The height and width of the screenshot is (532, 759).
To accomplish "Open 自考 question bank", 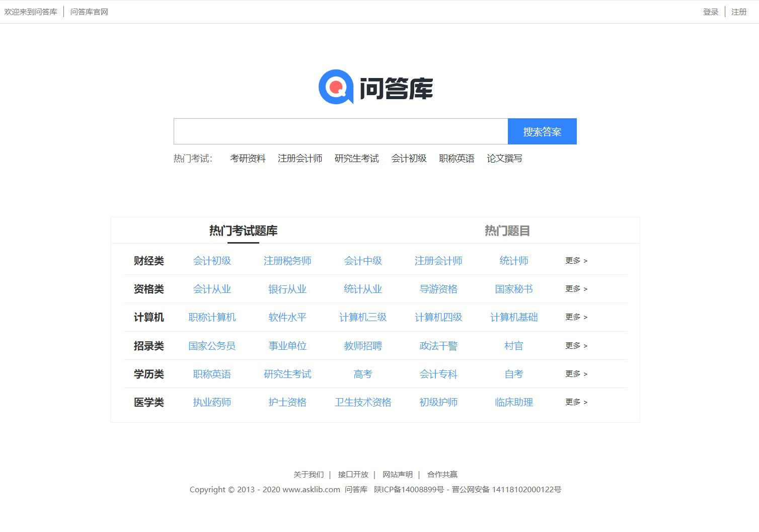I will pos(514,374).
